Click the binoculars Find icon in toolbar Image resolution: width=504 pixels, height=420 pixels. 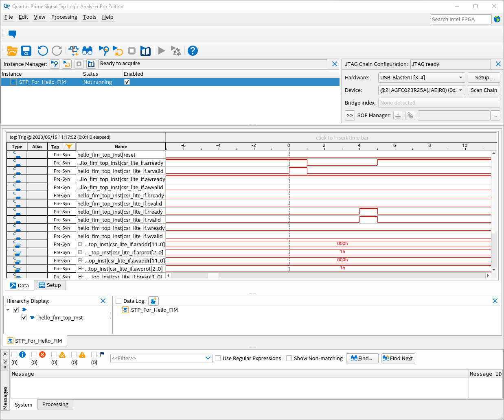pyautogui.click(x=87, y=51)
